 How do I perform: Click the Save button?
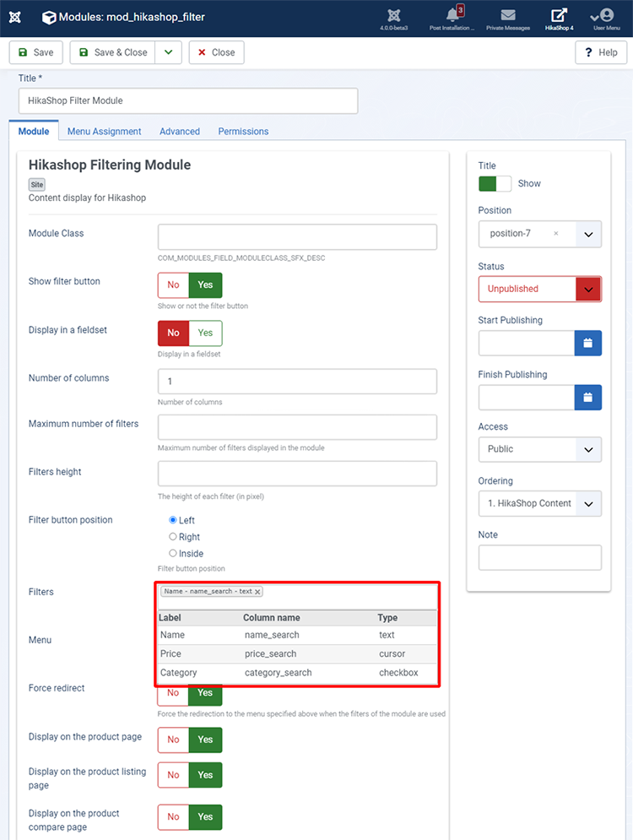click(x=36, y=52)
